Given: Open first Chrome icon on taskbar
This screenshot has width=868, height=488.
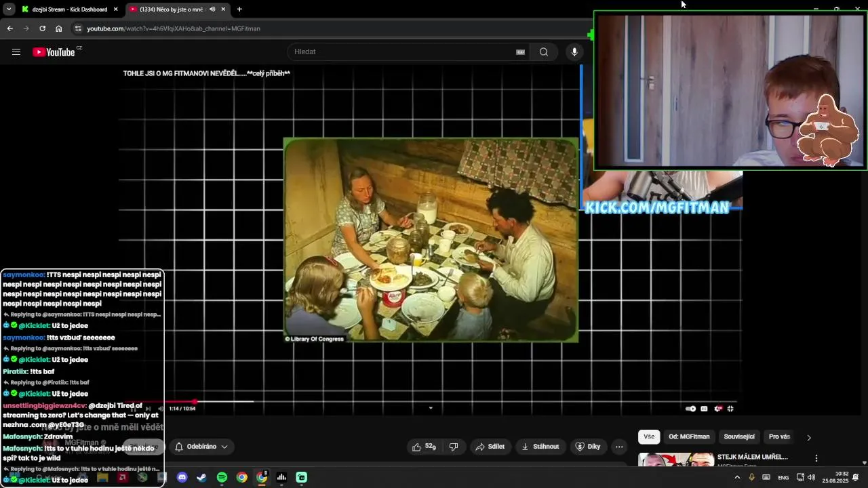Looking at the screenshot, I should (241, 478).
